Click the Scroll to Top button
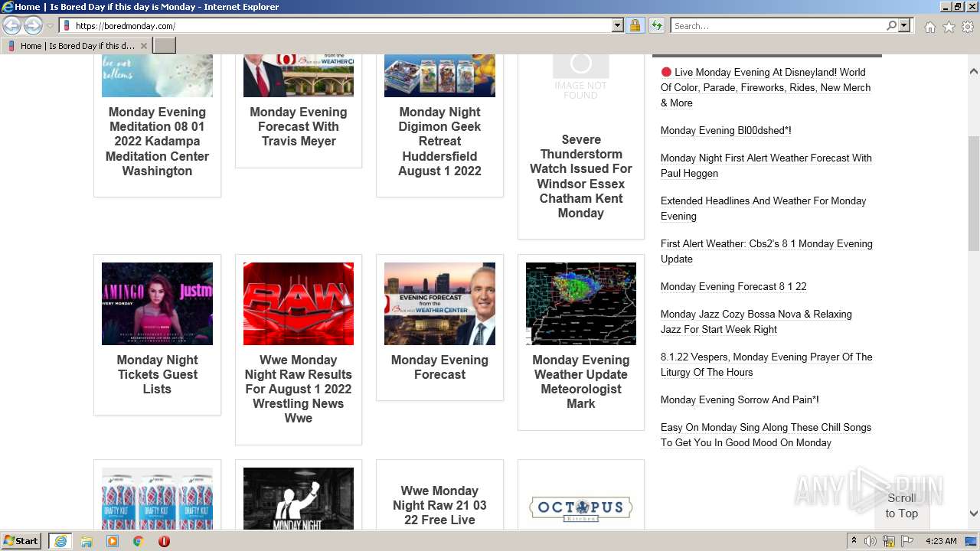980x551 pixels. pyautogui.click(x=902, y=506)
